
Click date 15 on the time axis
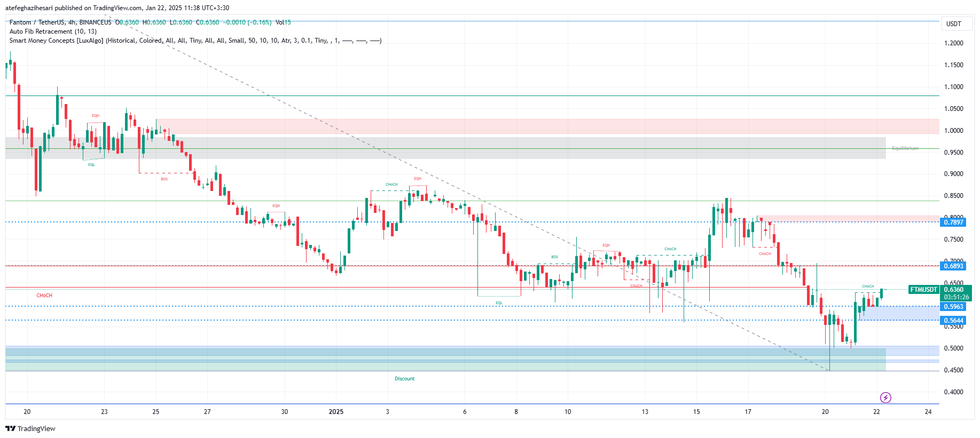696,412
